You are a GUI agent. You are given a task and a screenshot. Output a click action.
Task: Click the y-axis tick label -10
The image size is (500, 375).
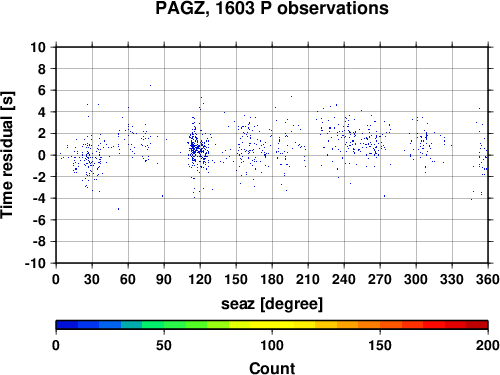click(x=35, y=263)
